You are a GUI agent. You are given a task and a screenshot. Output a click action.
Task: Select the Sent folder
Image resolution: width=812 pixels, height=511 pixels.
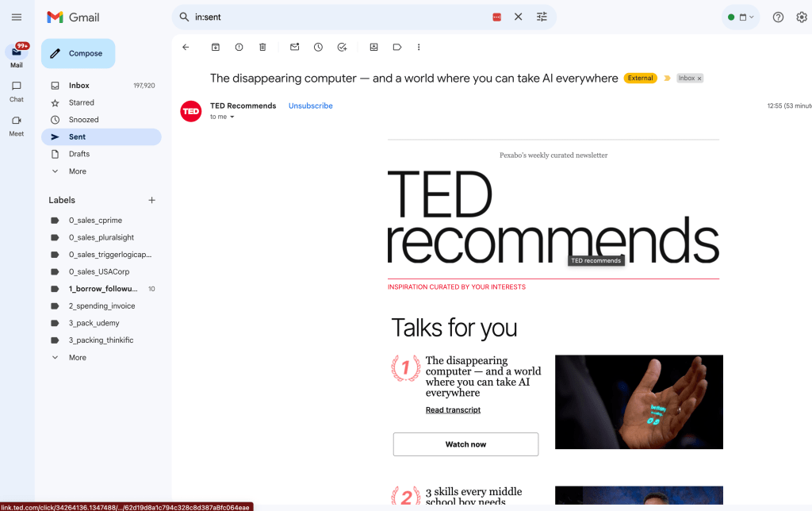(x=101, y=136)
